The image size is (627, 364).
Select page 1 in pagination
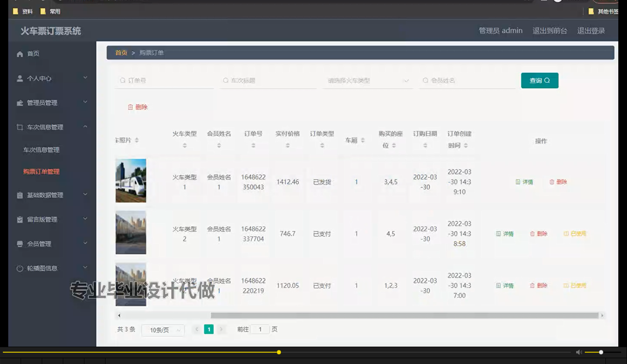pyautogui.click(x=209, y=329)
